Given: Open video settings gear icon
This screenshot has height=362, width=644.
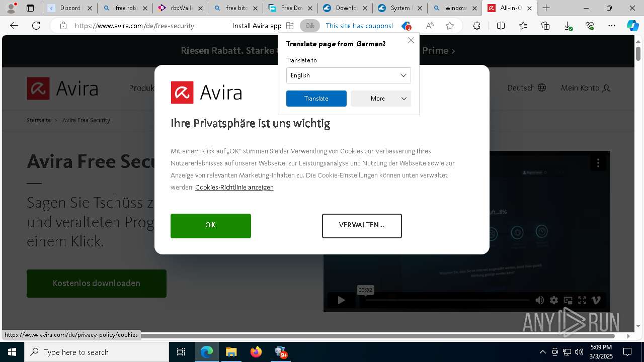Looking at the screenshot, I should coord(554,300).
